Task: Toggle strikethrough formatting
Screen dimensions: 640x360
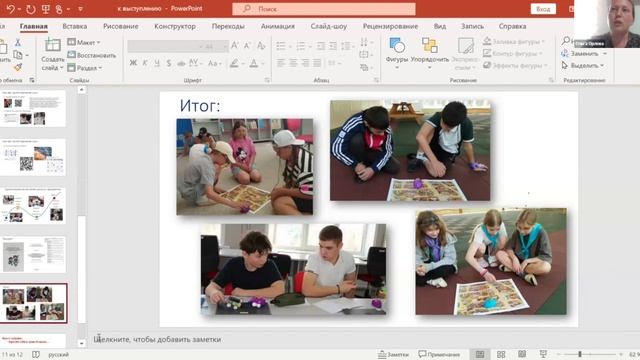Action: point(181,63)
